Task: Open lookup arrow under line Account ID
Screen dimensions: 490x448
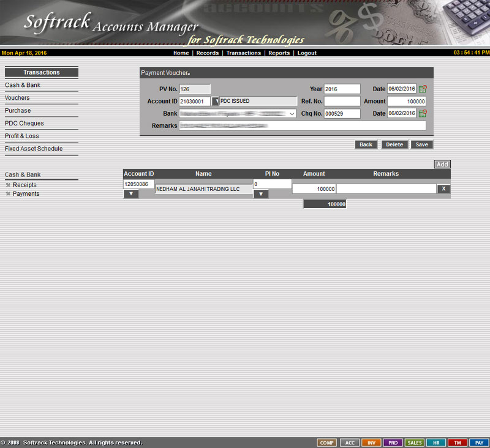Action: (131, 194)
